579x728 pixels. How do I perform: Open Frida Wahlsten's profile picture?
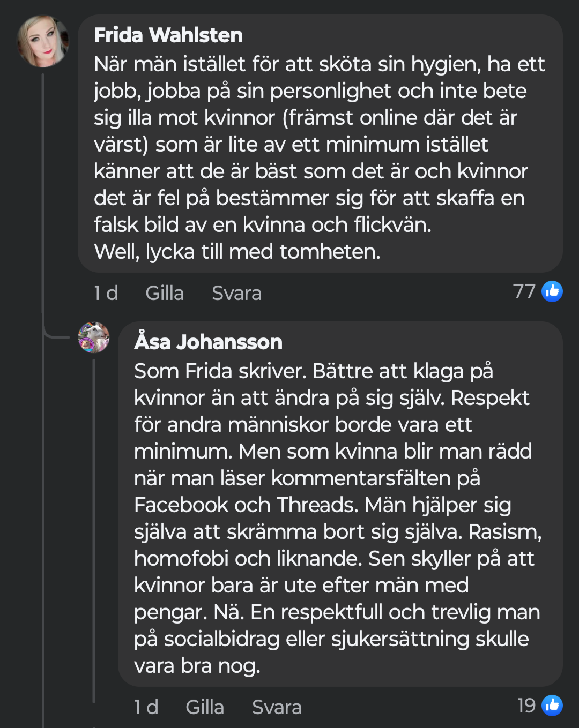(x=43, y=41)
